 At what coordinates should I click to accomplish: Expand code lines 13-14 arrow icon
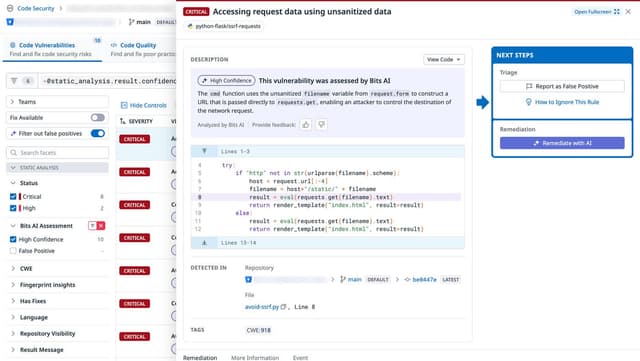[204, 243]
